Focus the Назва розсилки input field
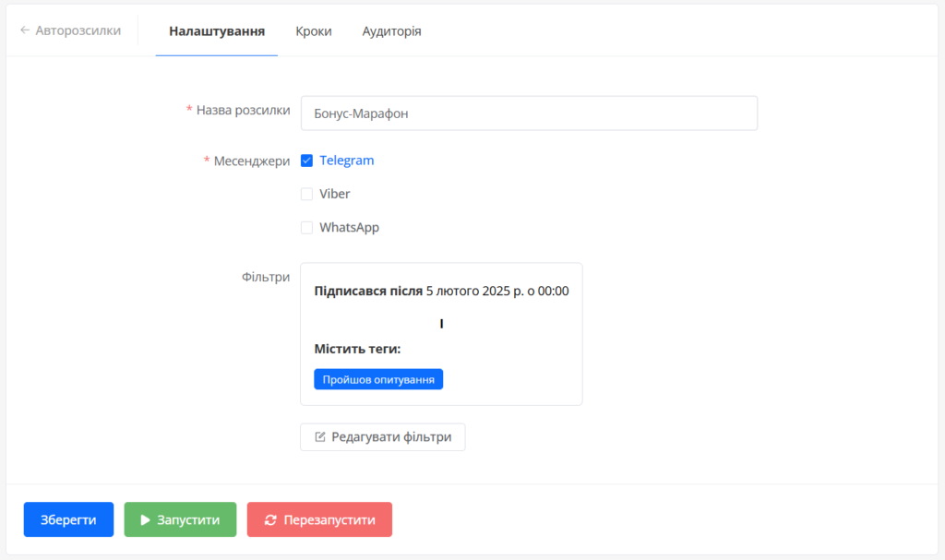 (529, 113)
